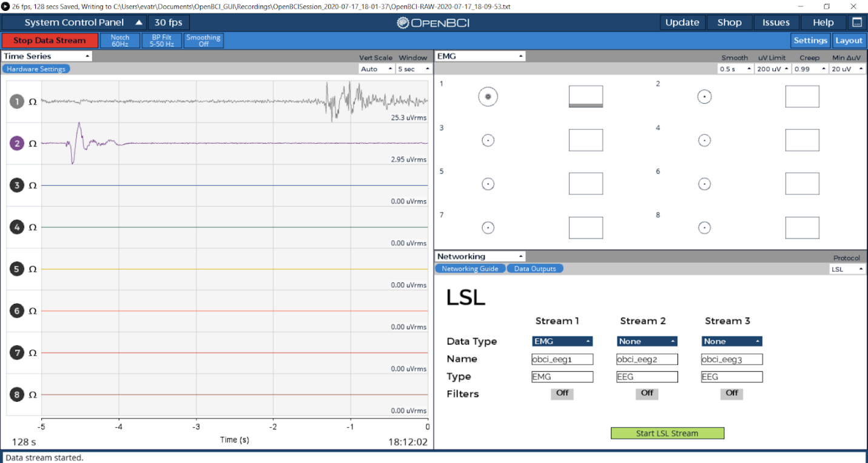Toggle channel 8 button
The image size is (868, 463).
(17, 394)
